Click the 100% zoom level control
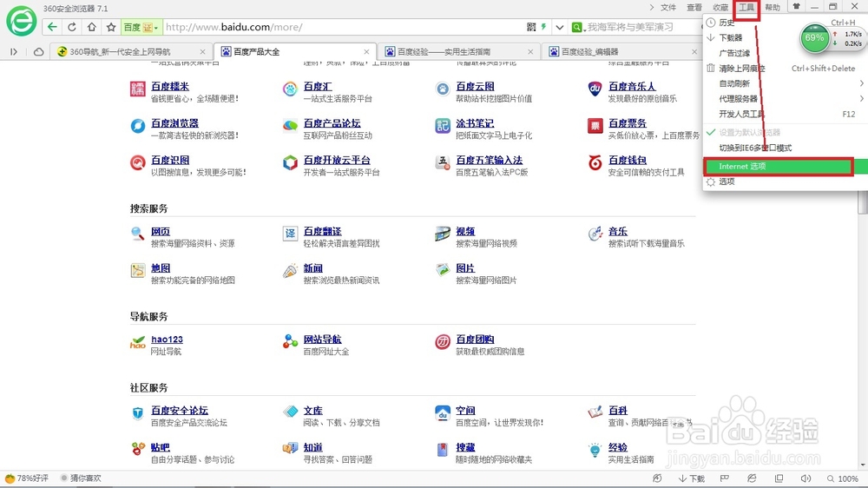This screenshot has height=488, width=868. 843,478
